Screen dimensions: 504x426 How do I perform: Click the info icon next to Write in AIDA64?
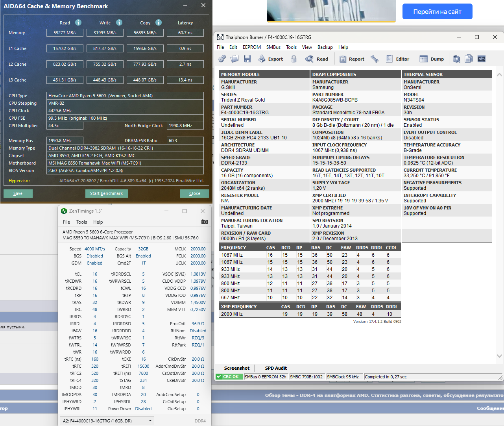point(119,22)
